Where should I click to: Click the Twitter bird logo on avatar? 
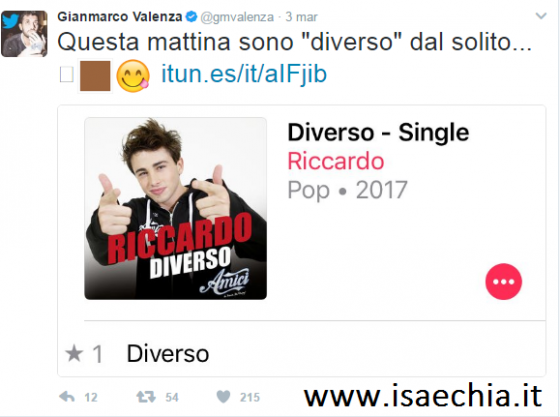point(10,21)
